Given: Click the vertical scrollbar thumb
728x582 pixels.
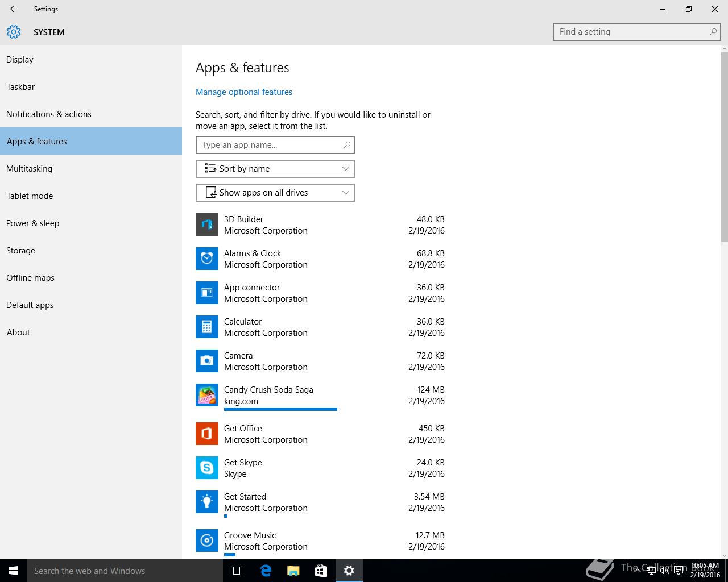Looking at the screenshot, I should [x=724, y=147].
